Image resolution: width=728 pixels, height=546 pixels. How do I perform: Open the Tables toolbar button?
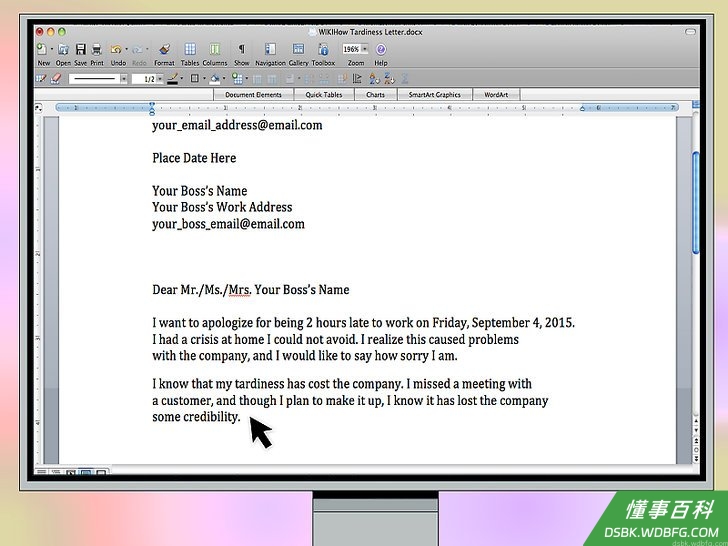pos(190,49)
